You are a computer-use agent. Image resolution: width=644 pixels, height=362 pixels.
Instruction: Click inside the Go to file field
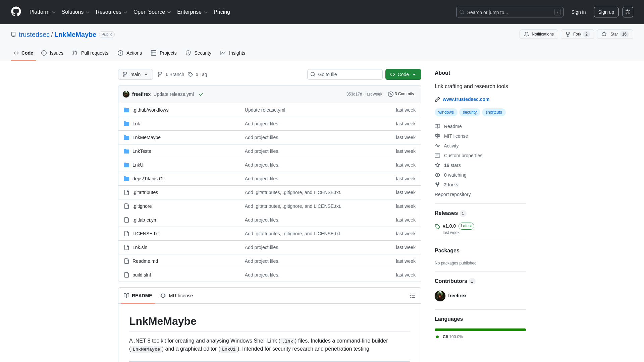tap(345, 74)
